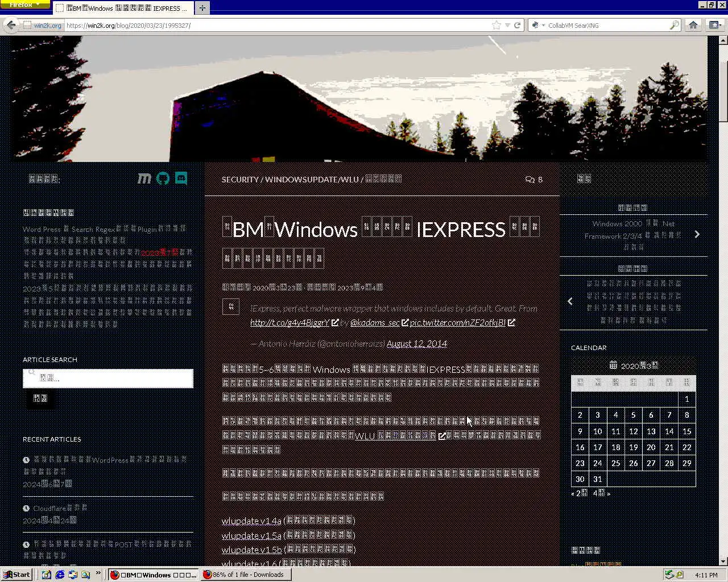Select day 1 in the calendar
Viewport: 728px width, 582px height.
(686, 399)
